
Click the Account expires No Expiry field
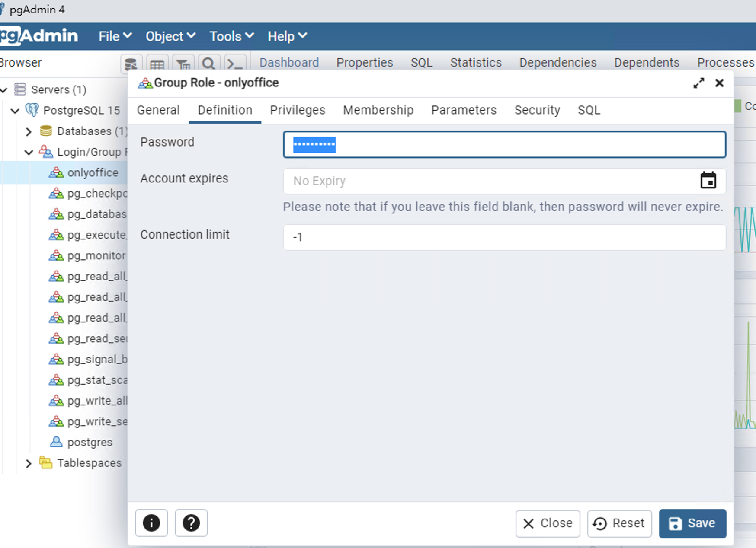504,181
